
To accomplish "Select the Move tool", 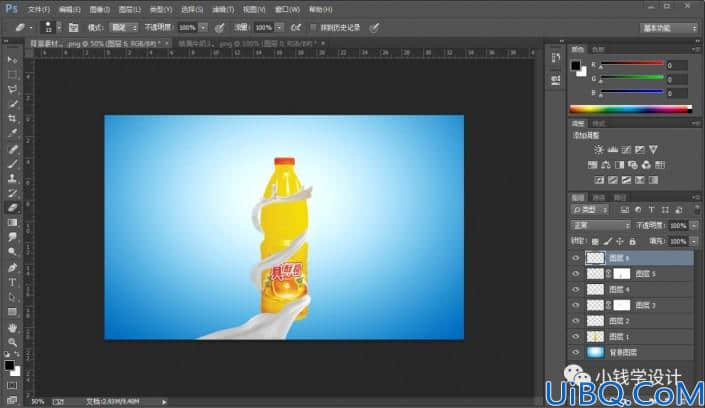I will point(12,60).
